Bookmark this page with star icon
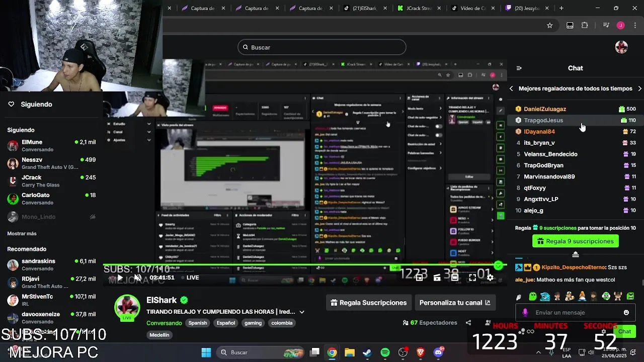The image size is (644, 362). point(549,25)
